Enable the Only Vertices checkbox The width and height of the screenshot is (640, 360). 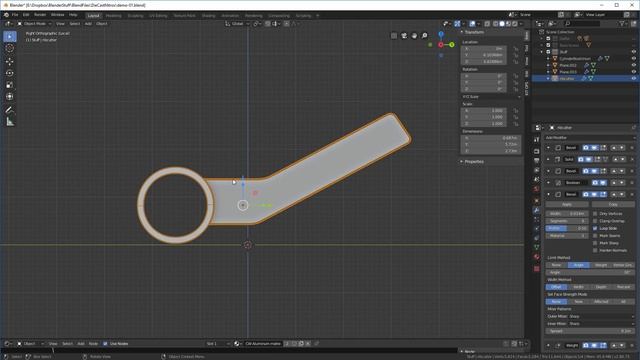(x=595, y=213)
